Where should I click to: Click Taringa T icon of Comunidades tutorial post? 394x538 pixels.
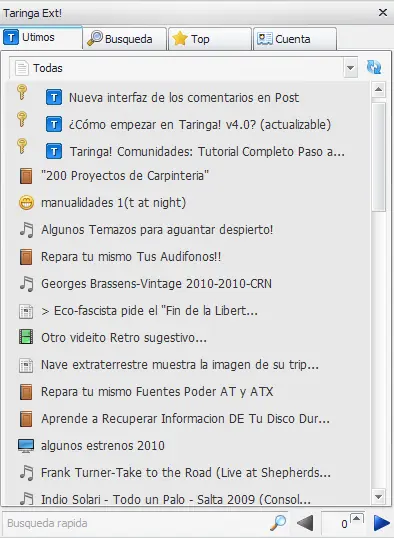pos(54,151)
